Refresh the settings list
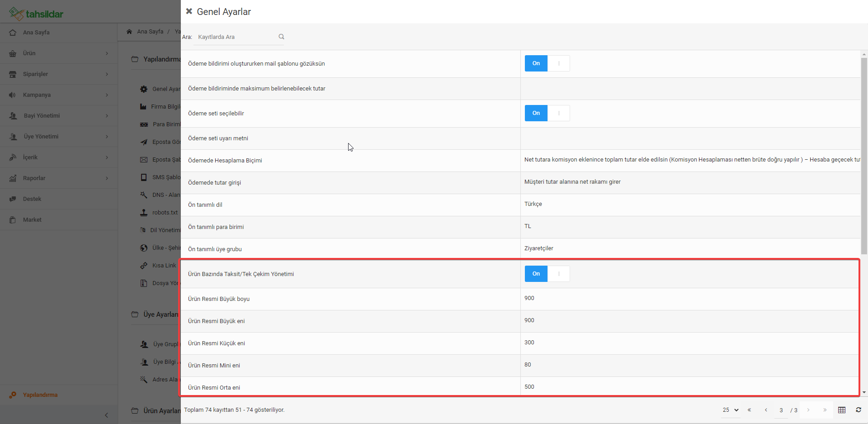 [x=859, y=410]
